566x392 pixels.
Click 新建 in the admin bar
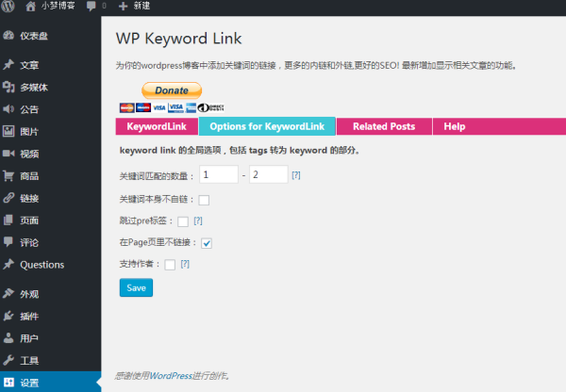tap(141, 6)
